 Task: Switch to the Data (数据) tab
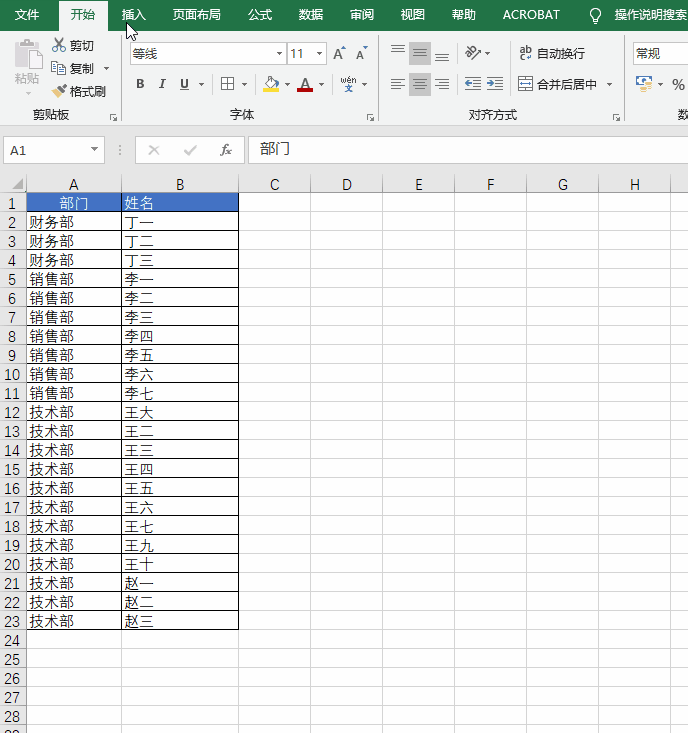click(x=311, y=15)
